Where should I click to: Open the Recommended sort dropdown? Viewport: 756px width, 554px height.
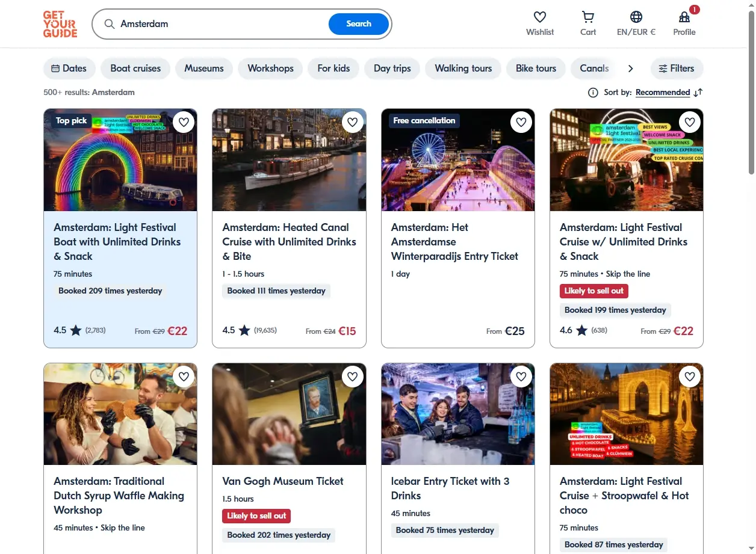tap(663, 93)
